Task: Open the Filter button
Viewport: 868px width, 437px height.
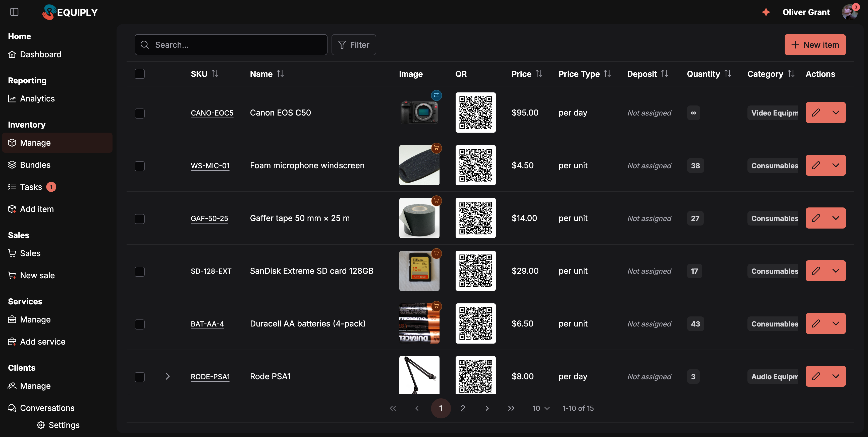Action: tap(353, 44)
